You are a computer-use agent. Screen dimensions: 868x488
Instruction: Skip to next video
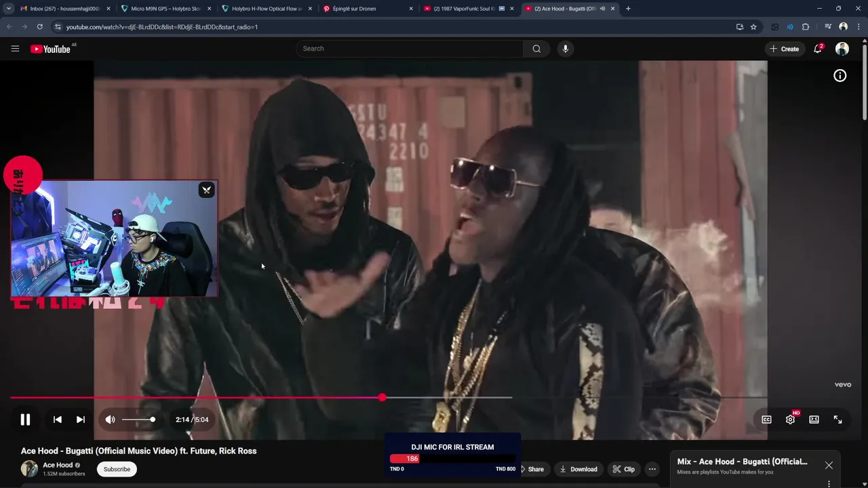click(x=80, y=420)
